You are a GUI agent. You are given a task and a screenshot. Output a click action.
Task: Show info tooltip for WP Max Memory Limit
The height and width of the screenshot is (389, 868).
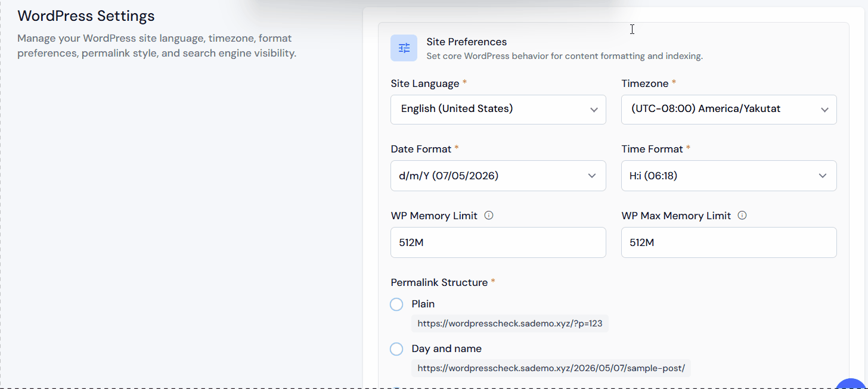pyautogui.click(x=742, y=216)
